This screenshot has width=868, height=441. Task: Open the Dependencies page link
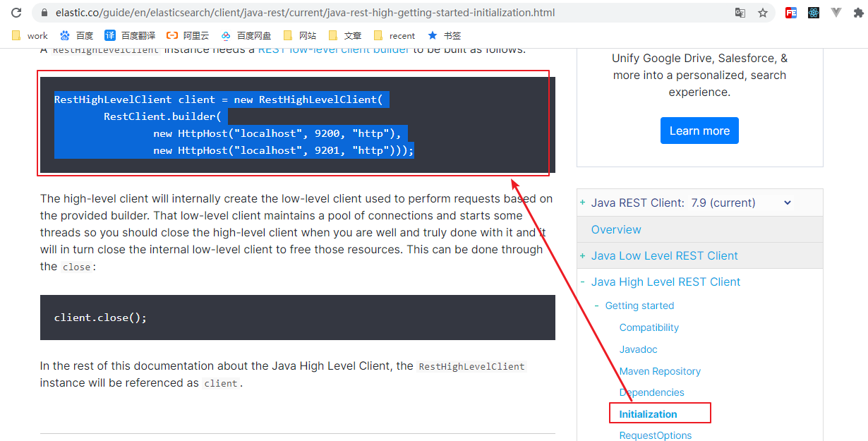(x=652, y=392)
